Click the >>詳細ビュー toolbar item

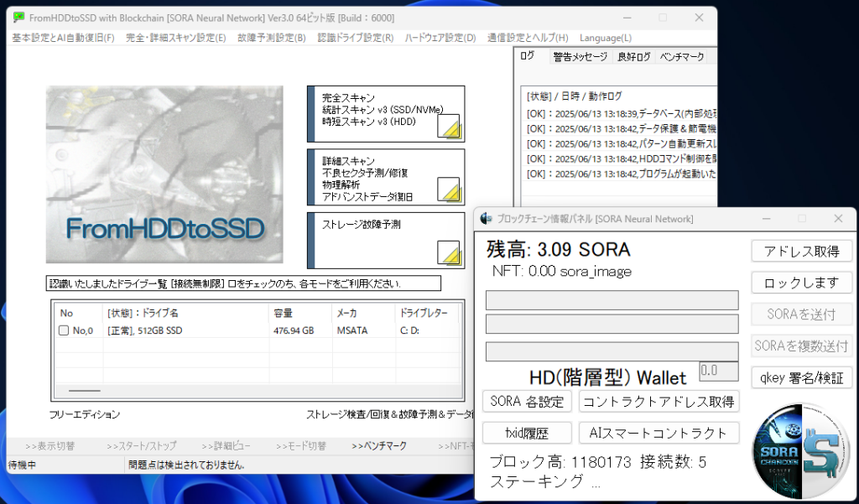coord(226,446)
